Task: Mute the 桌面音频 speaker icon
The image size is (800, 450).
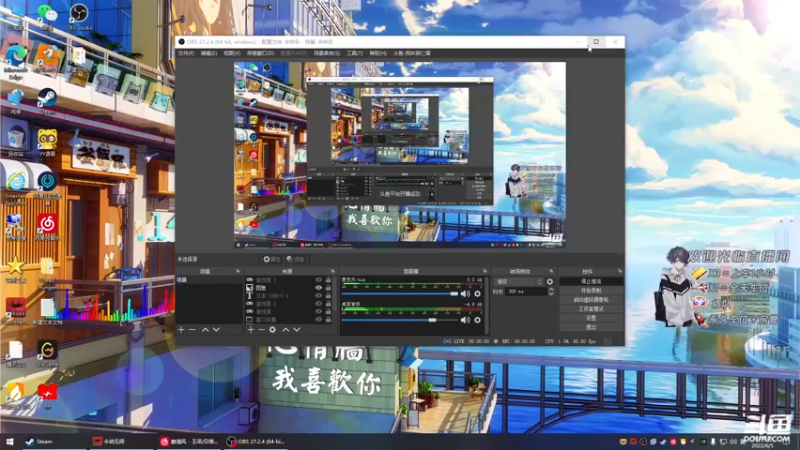Action: coord(465,320)
